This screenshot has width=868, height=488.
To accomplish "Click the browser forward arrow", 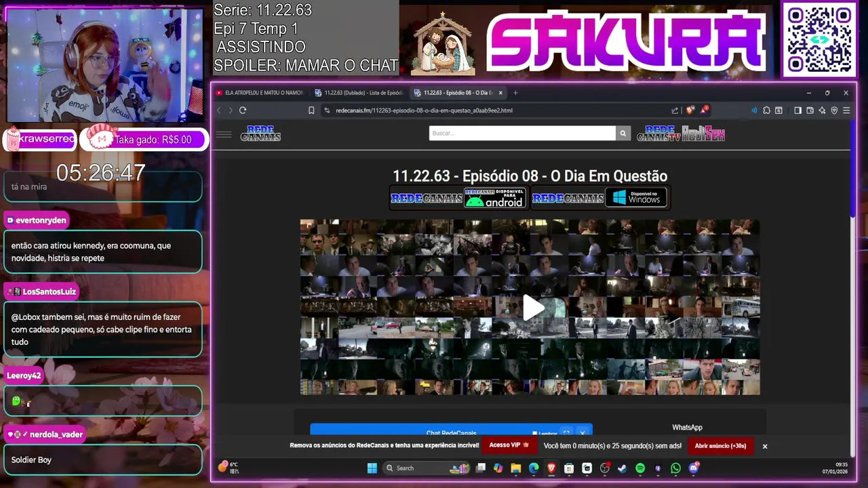I will coord(231,110).
